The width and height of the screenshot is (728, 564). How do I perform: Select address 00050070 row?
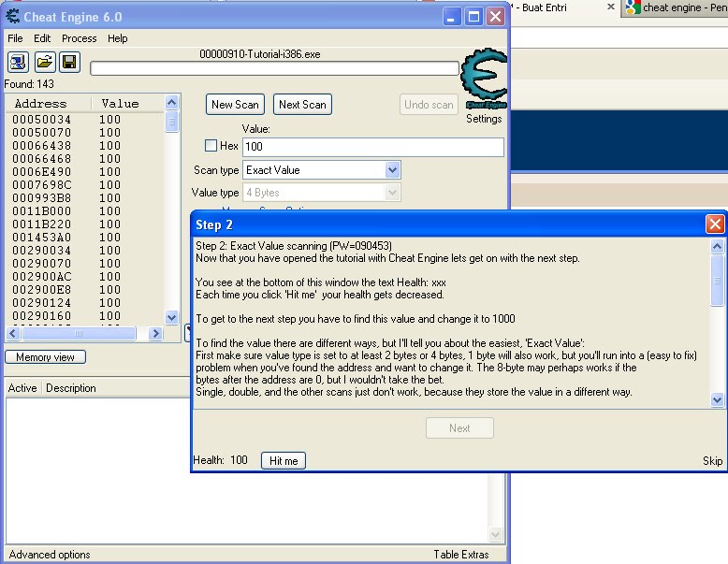84,132
